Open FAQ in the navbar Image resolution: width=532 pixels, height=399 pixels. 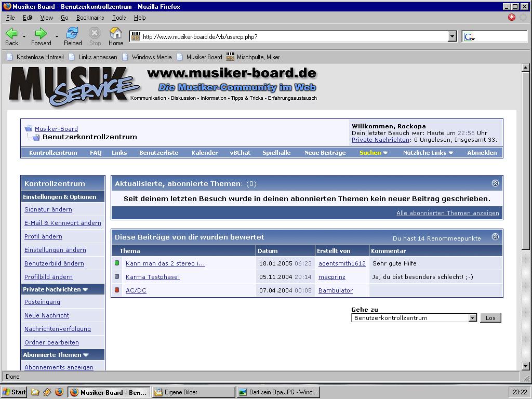pyautogui.click(x=96, y=153)
